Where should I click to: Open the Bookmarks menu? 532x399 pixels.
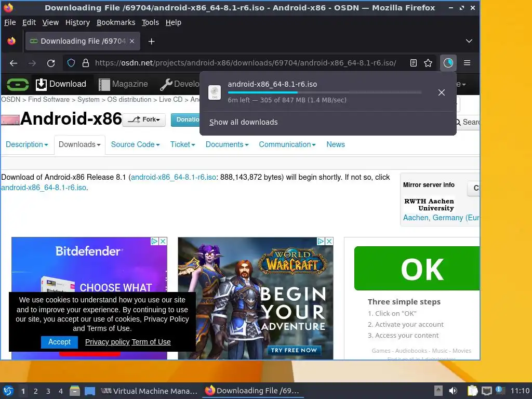pos(116,22)
